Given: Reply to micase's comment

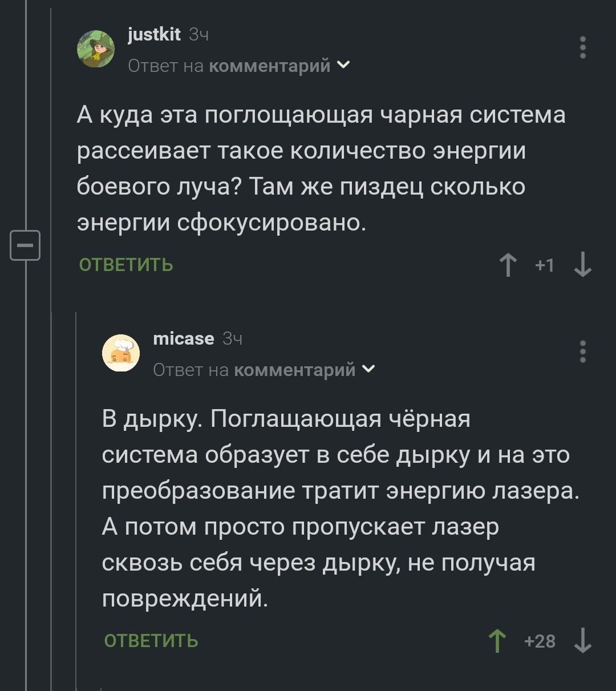Looking at the screenshot, I should [151, 641].
